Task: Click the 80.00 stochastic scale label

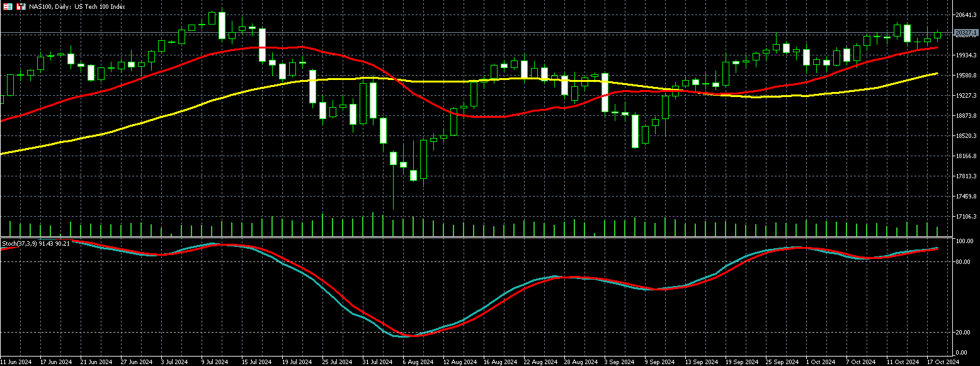Action: (x=964, y=261)
